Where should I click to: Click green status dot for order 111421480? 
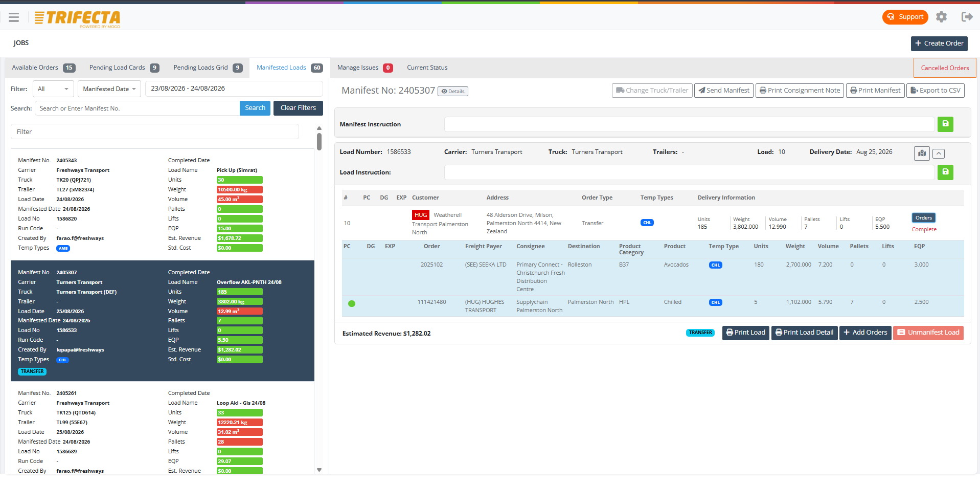[352, 304]
